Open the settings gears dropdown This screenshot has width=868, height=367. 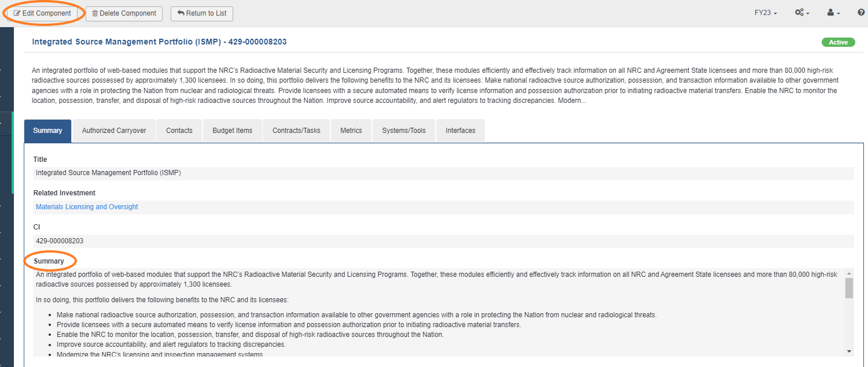(x=802, y=13)
